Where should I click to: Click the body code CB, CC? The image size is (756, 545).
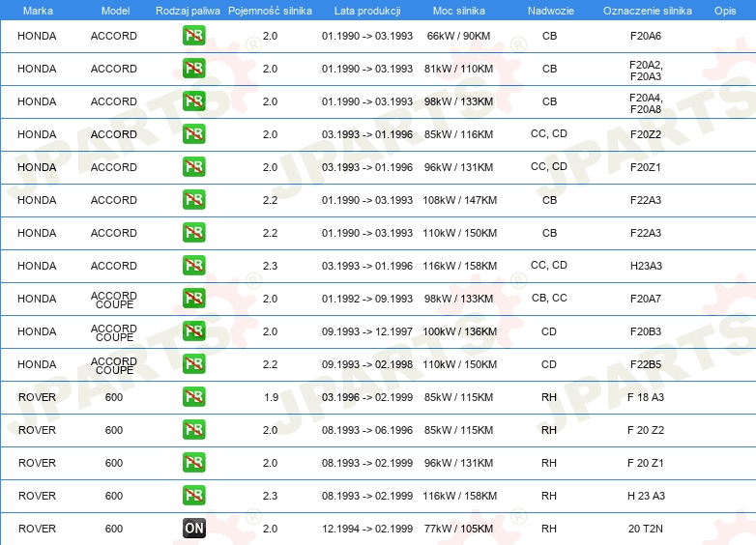point(549,299)
